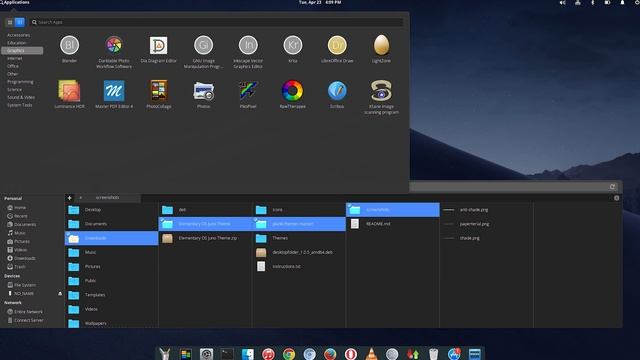
Task: Select the papernerial.png file
Action: click(x=487, y=224)
